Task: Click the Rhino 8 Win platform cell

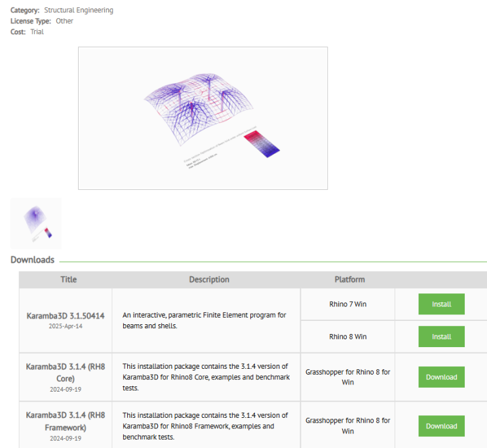Action: coord(348,337)
